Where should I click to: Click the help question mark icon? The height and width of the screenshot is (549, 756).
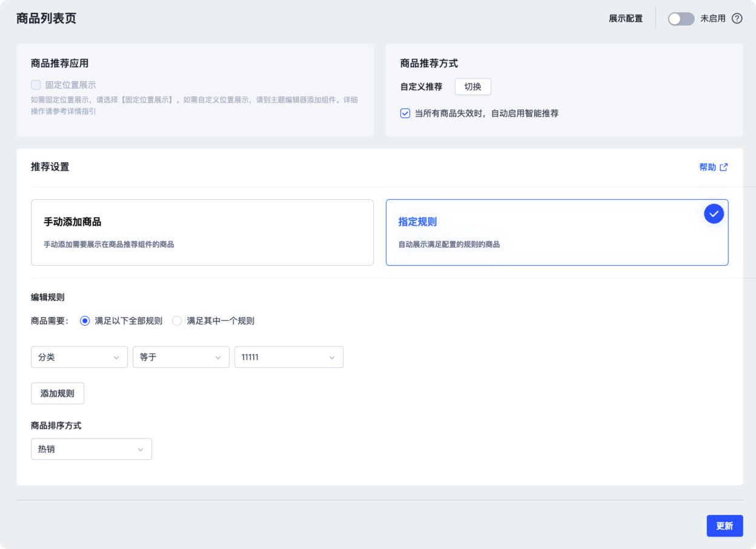tap(737, 19)
